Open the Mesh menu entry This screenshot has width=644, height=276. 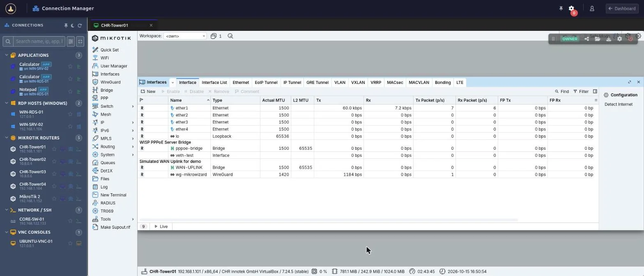[106, 114]
